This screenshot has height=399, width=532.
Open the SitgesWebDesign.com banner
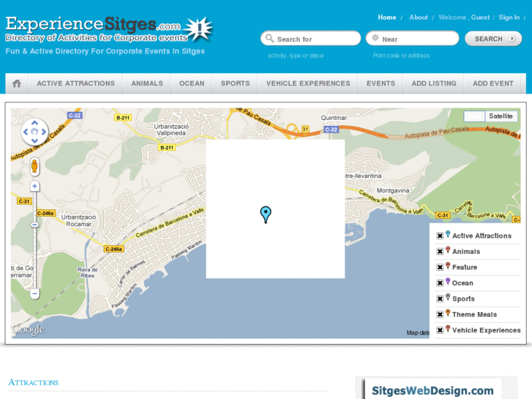[437, 388]
